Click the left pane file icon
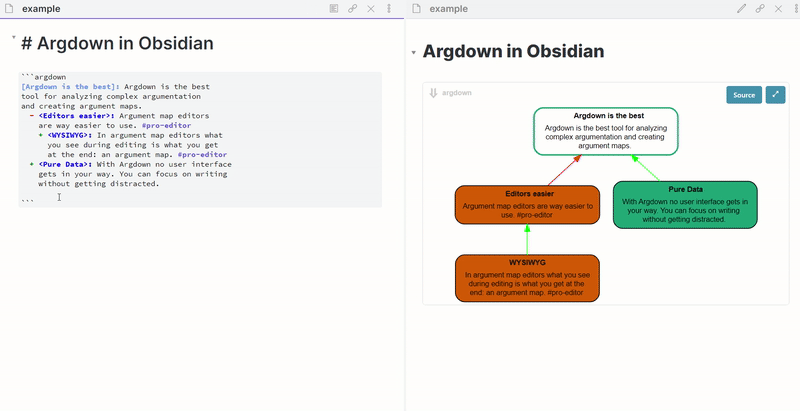 (8, 9)
